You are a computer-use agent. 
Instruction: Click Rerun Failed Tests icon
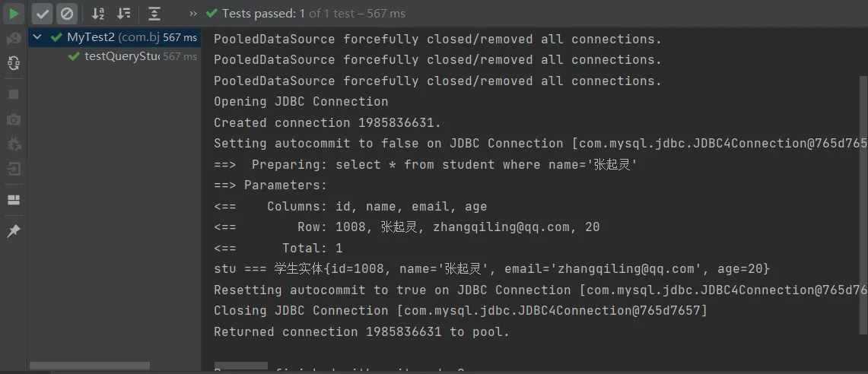(14, 39)
